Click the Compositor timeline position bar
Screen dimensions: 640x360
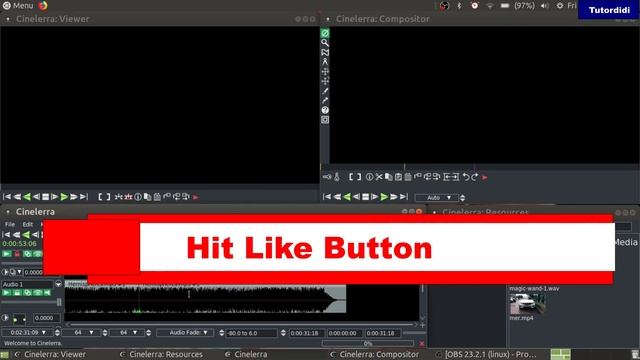click(480, 167)
